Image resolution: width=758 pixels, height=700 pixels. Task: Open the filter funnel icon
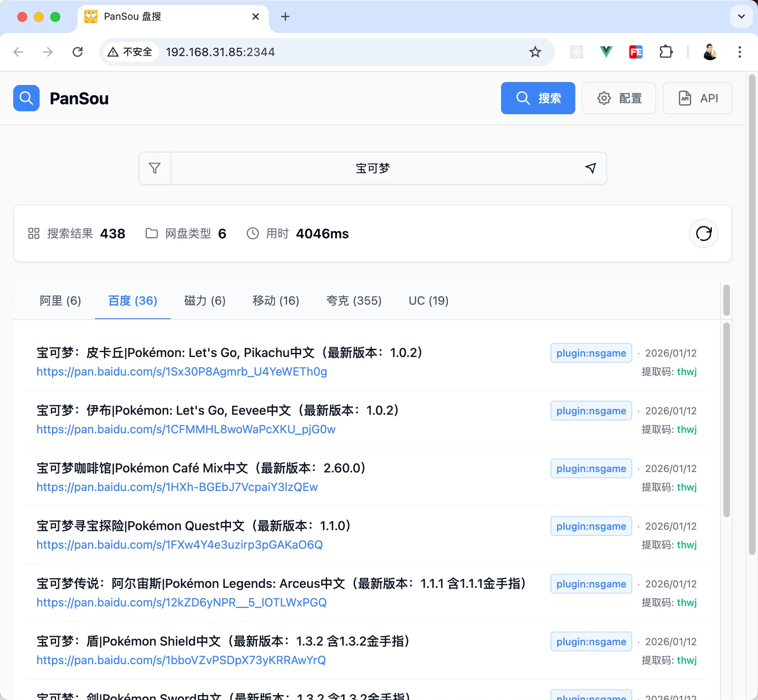pyautogui.click(x=155, y=168)
